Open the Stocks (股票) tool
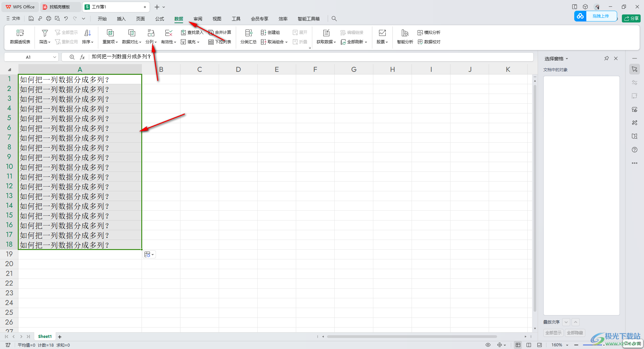 [382, 37]
